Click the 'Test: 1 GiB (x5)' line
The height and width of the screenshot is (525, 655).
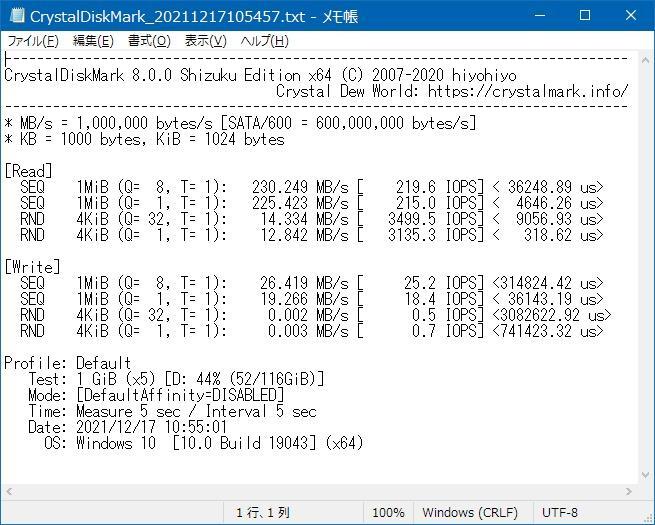point(176,379)
